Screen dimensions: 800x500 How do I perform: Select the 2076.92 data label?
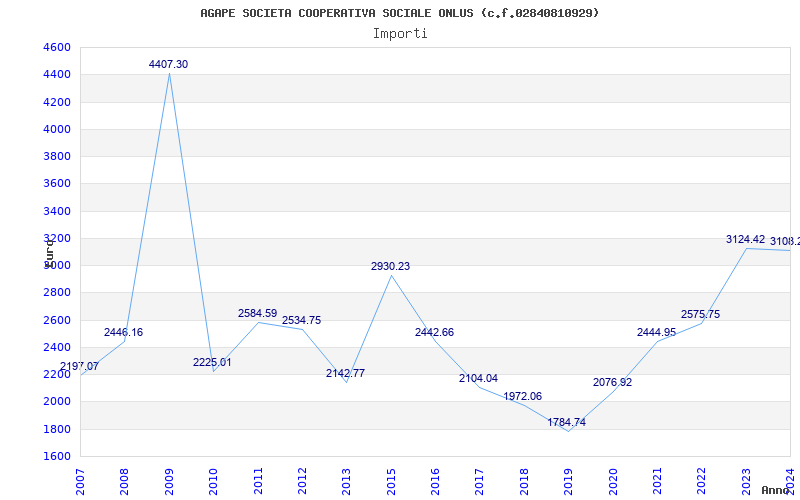[612, 382]
